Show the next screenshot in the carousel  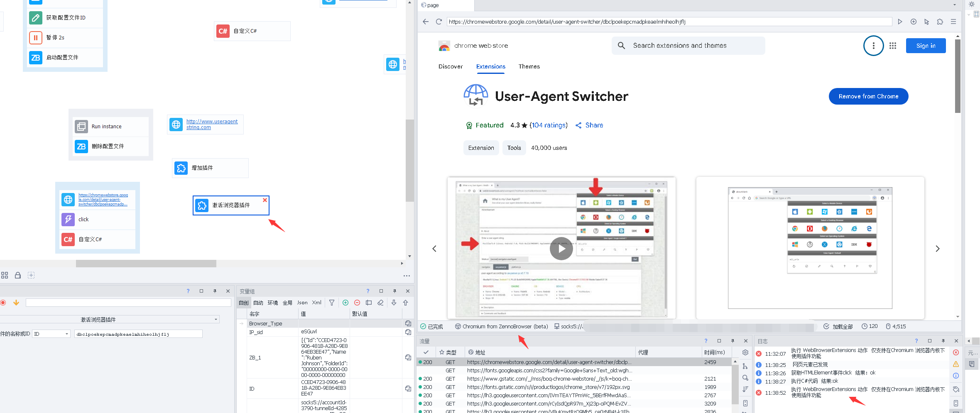coord(937,249)
